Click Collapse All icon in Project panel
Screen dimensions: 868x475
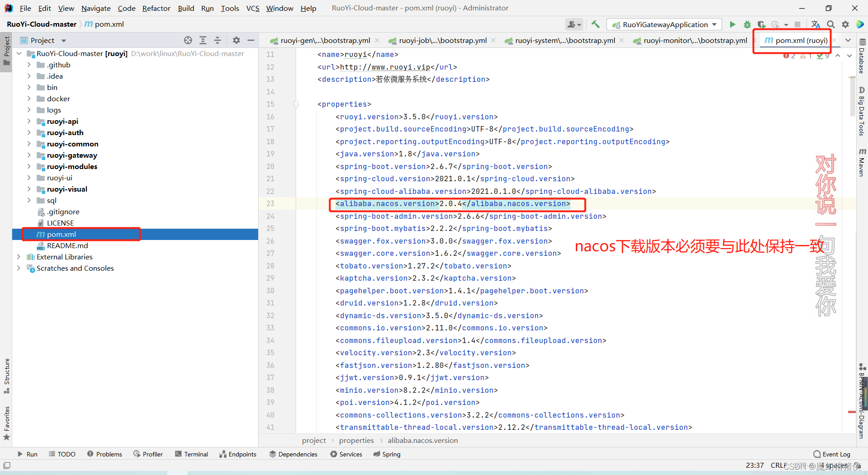coord(217,40)
